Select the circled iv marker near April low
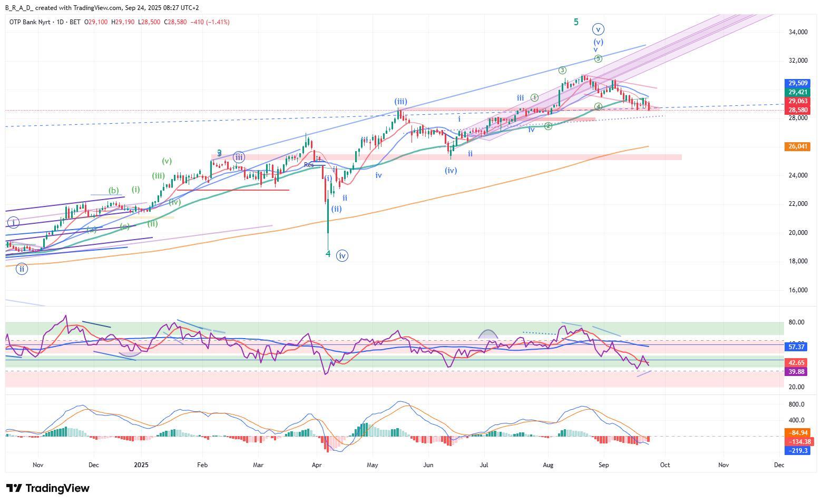The height and width of the screenshot is (504, 822). pos(342,256)
